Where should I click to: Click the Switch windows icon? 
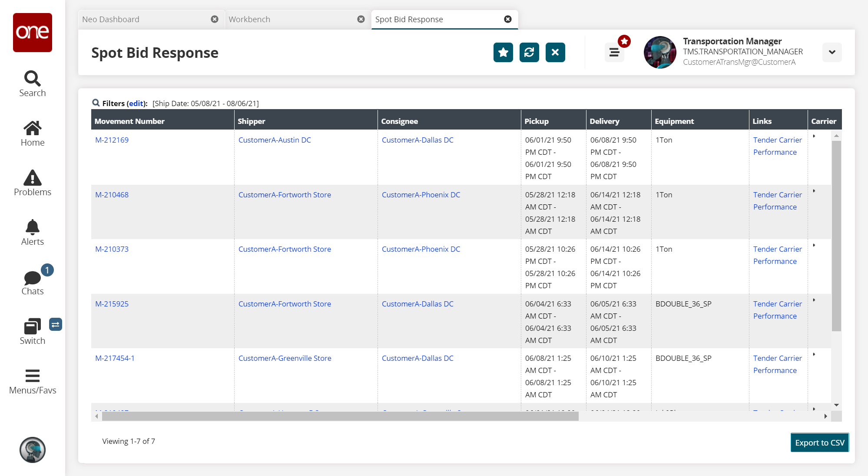point(32,332)
